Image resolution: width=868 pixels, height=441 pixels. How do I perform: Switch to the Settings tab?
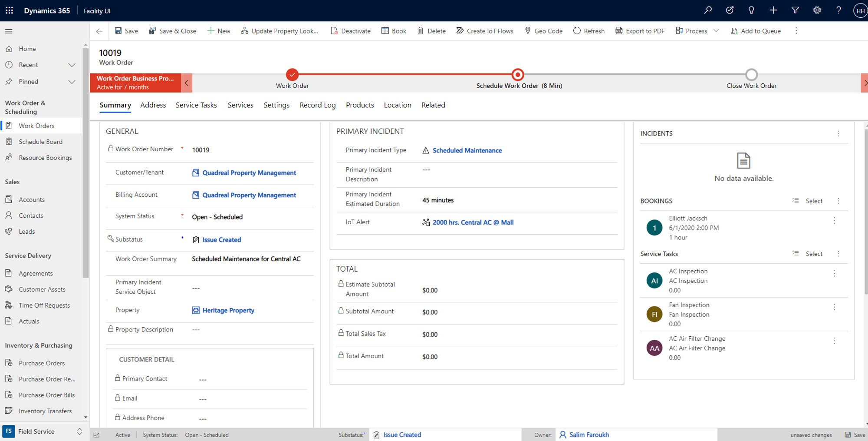(x=276, y=105)
